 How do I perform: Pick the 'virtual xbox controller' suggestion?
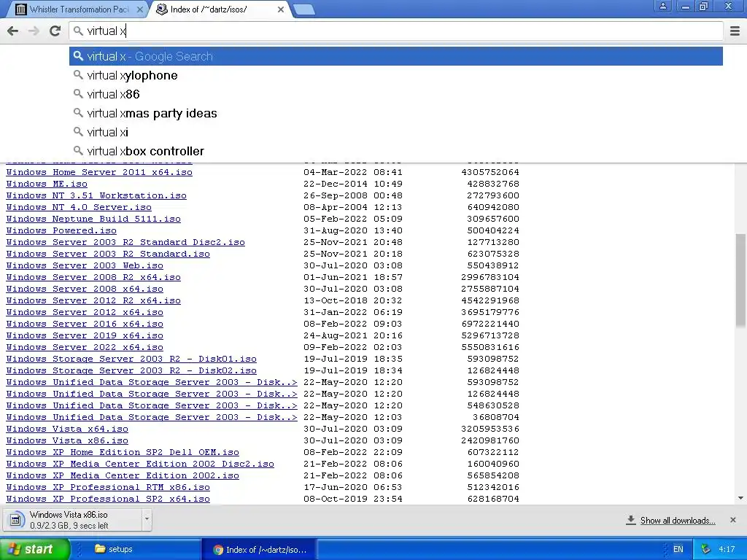(x=396, y=151)
